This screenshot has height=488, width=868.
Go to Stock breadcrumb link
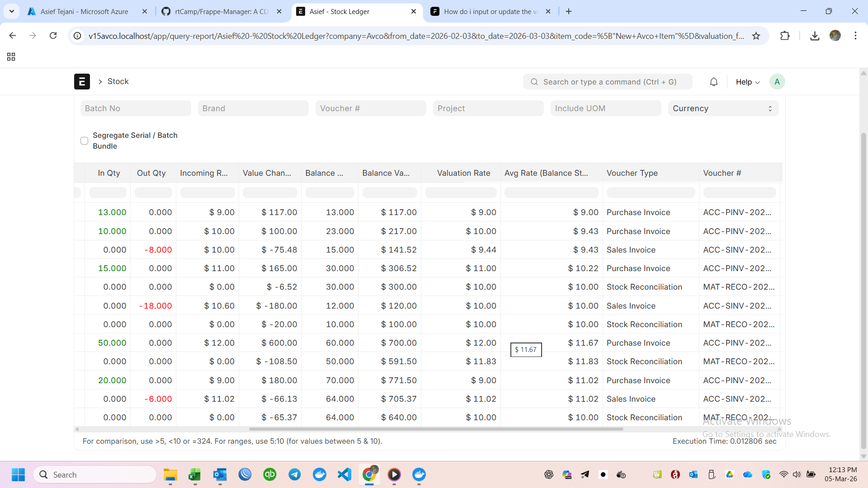click(x=118, y=81)
